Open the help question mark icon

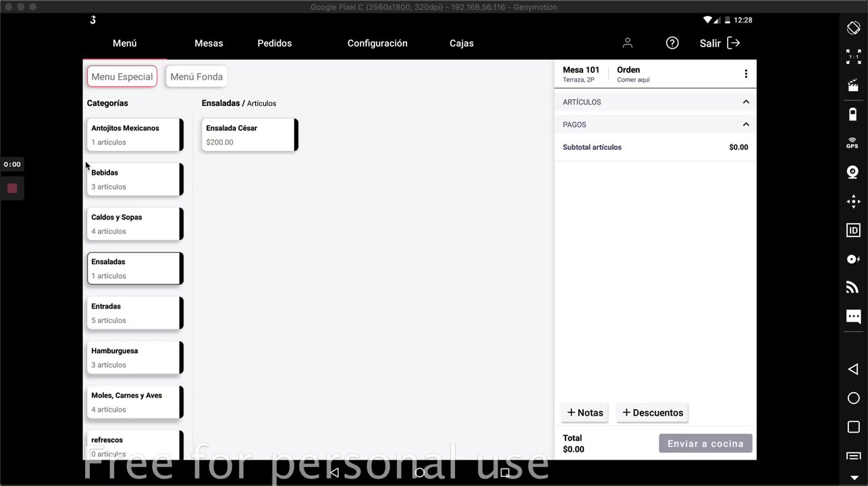[x=672, y=43]
